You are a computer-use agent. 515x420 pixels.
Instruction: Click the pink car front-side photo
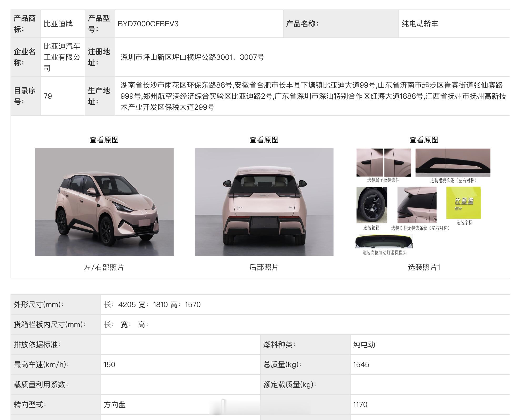click(104, 202)
